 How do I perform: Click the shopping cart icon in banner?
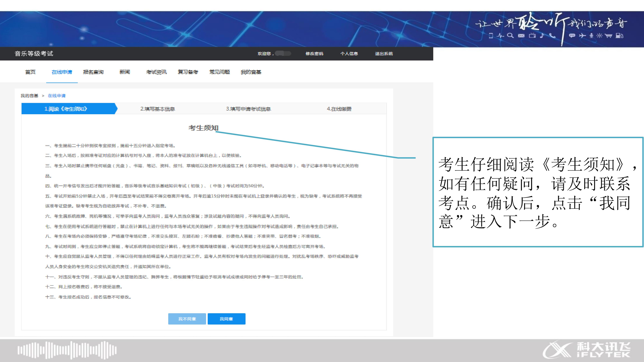point(608,36)
